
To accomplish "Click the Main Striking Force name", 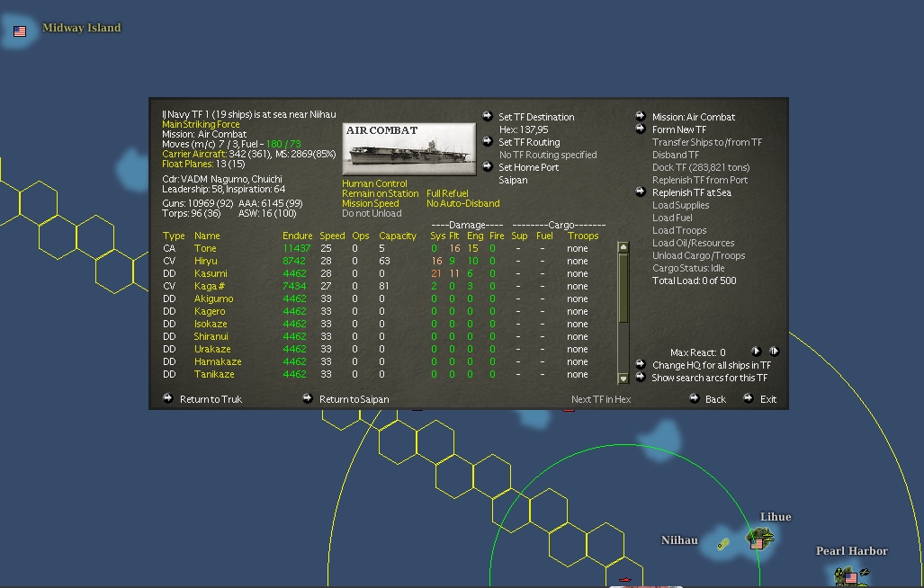I will [201, 124].
